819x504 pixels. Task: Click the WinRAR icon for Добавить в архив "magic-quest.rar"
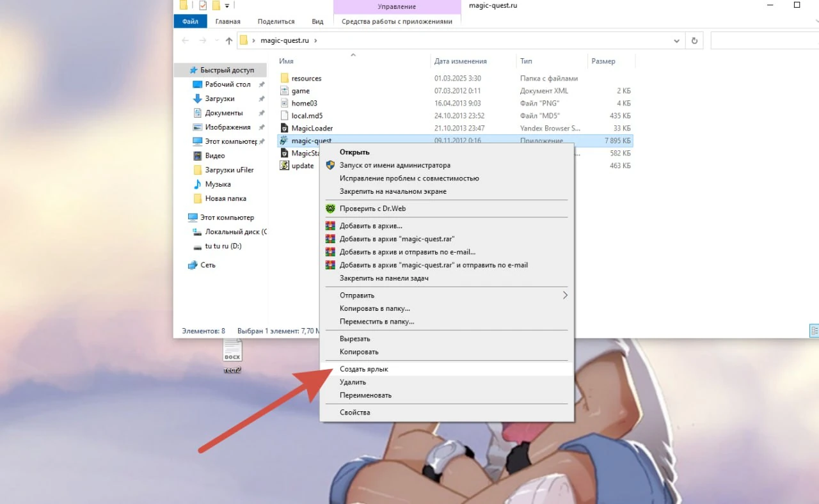[330, 239]
